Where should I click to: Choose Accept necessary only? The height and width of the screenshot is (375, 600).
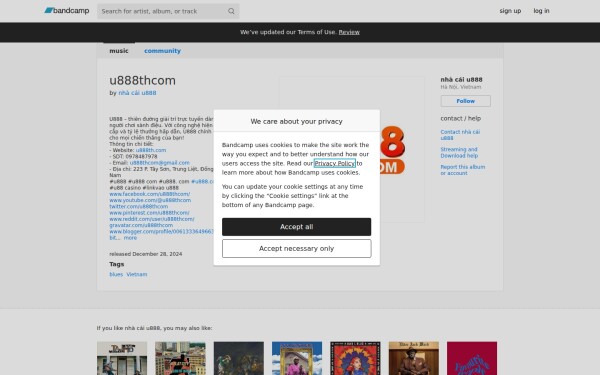296,248
